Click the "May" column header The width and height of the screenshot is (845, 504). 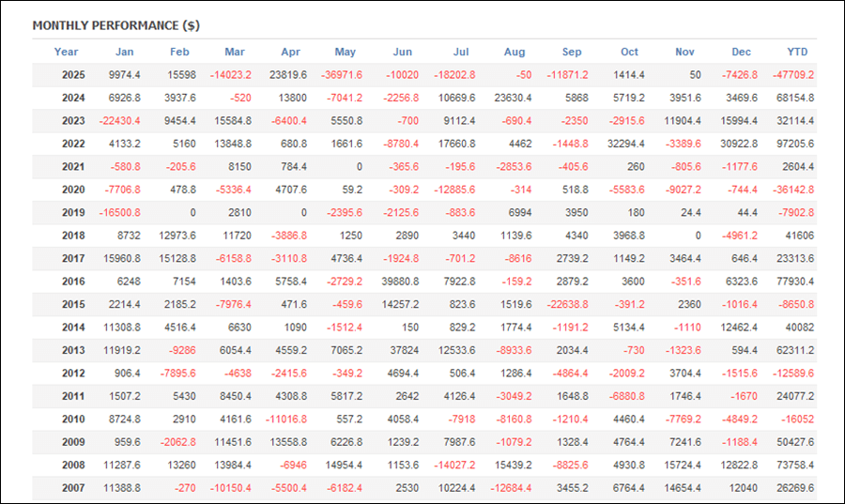[346, 53]
